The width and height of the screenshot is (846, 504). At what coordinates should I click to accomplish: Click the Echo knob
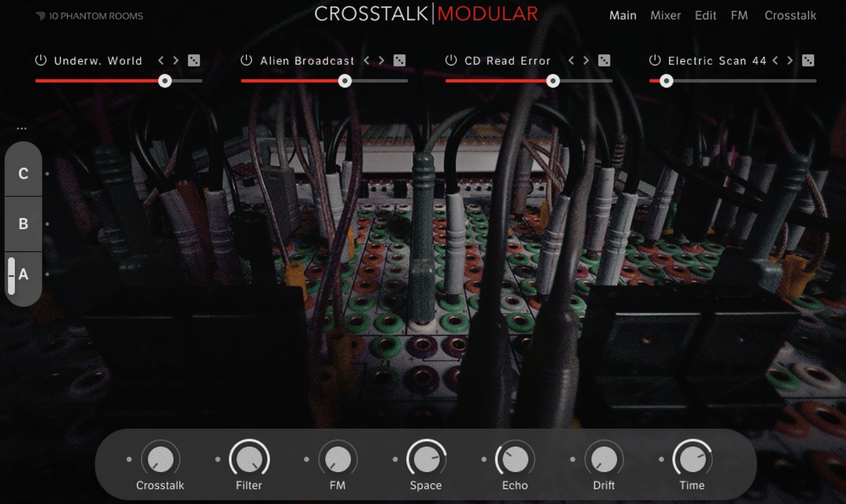pos(514,460)
